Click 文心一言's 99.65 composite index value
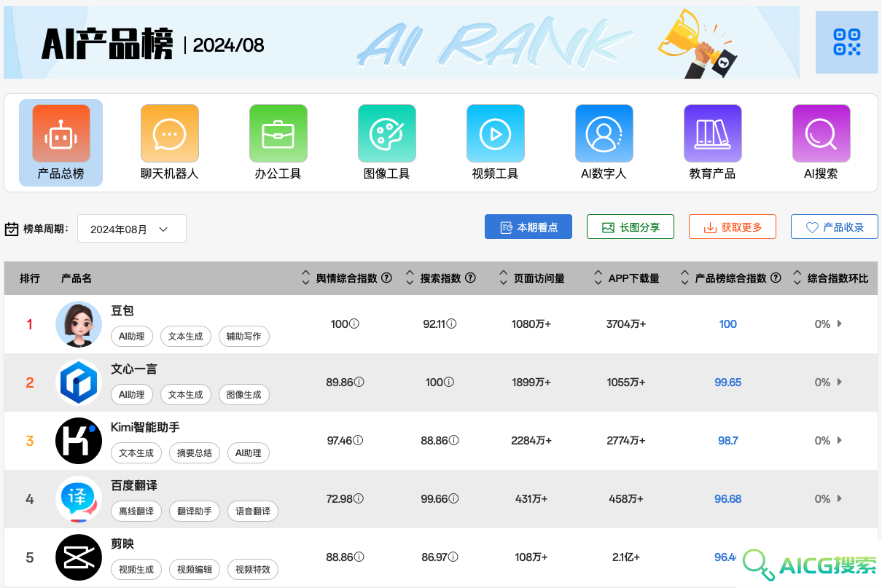This screenshot has width=882, height=588. 728,382
